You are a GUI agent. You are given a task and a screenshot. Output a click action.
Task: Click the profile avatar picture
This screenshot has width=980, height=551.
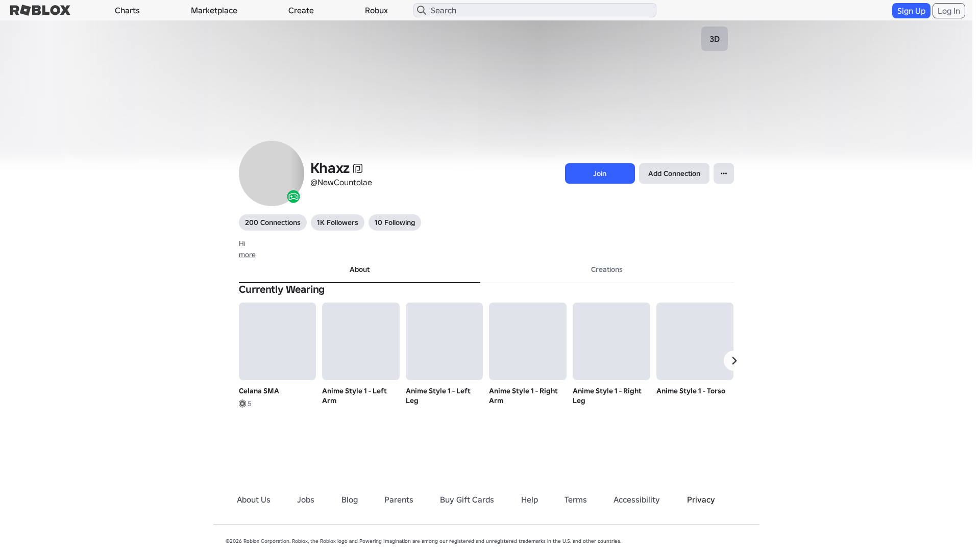click(272, 173)
